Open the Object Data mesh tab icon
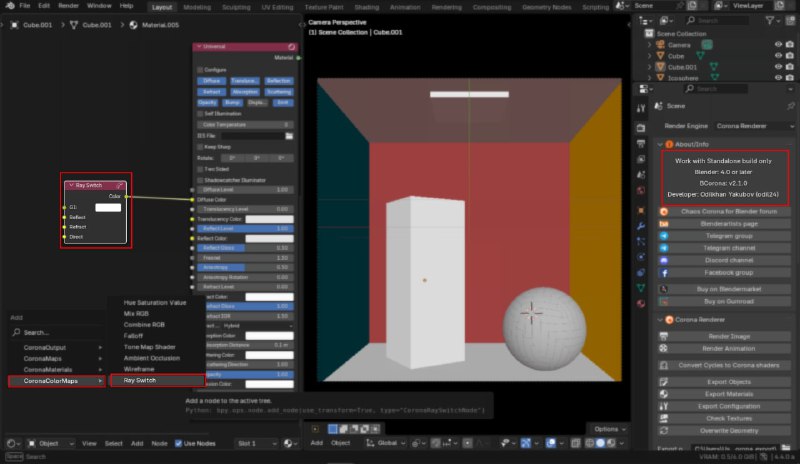 (x=641, y=288)
